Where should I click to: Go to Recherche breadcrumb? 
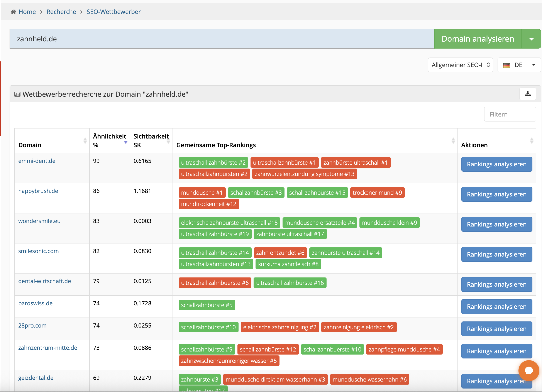(61, 12)
